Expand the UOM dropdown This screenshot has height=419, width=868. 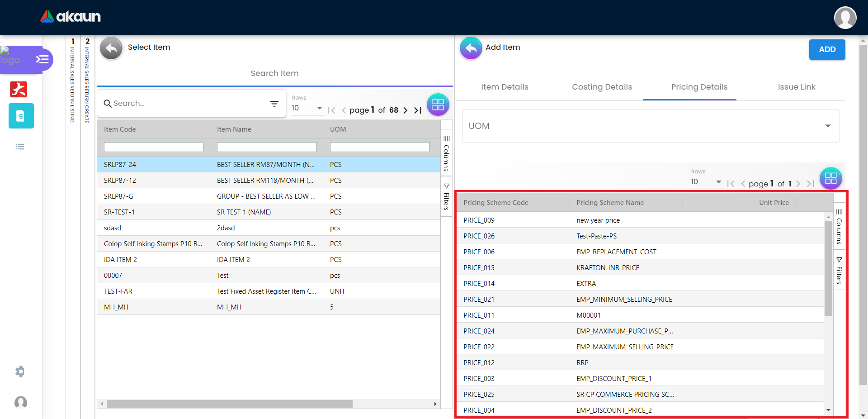[x=827, y=126]
